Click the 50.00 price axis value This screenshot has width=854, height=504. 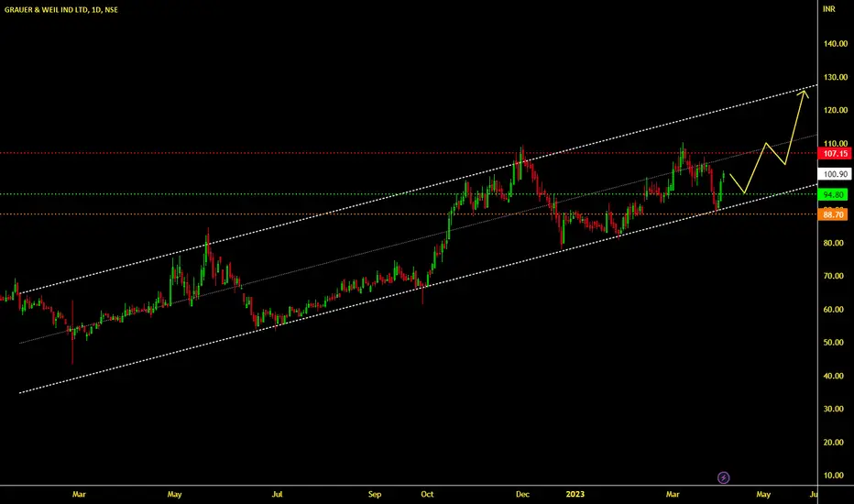833,343
